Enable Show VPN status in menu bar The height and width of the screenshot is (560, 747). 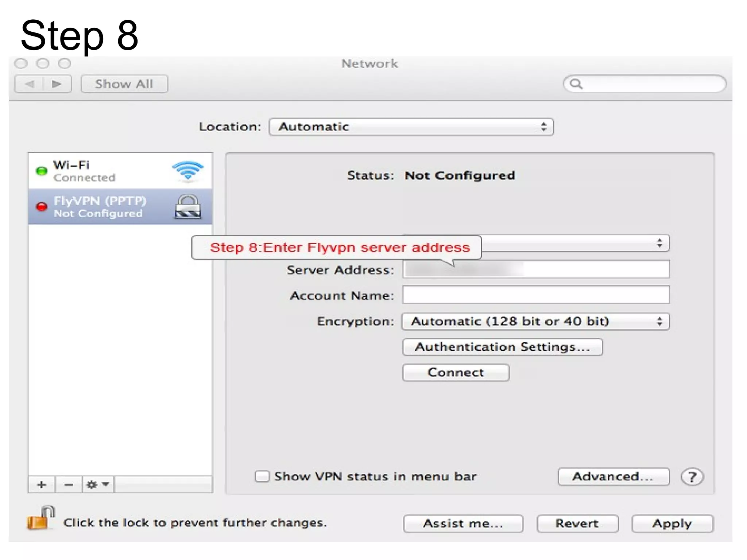[x=262, y=476]
